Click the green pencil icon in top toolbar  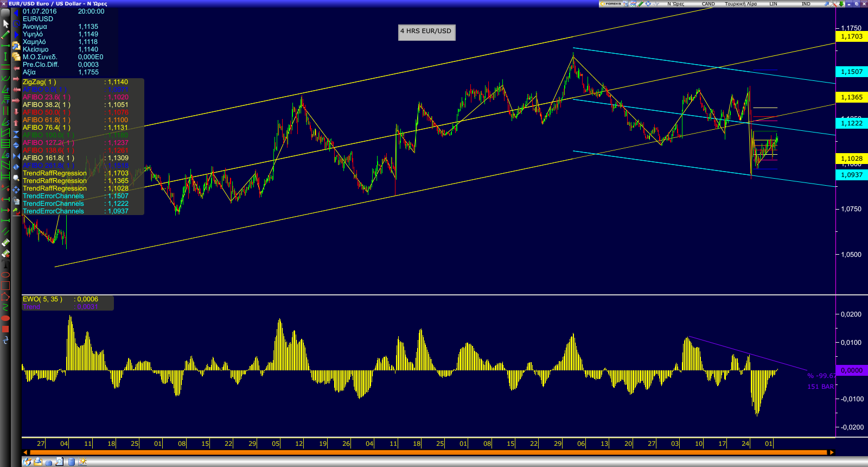(x=641, y=4)
